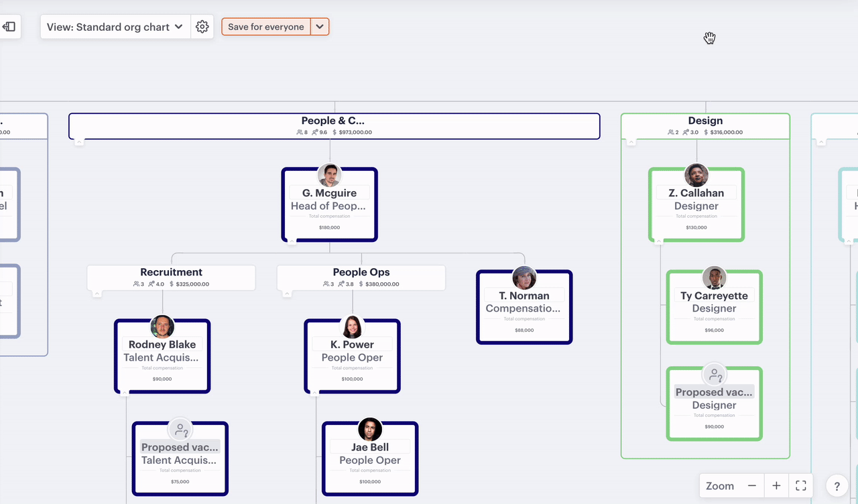
Task: Collapse the People & C... department group
Action: pyautogui.click(x=79, y=142)
